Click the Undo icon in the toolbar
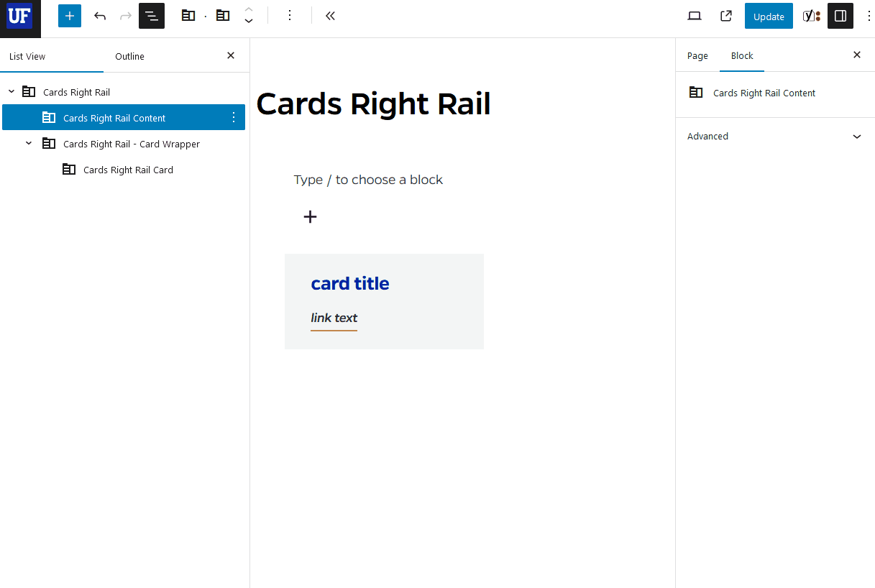875x588 pixels. pos(100,15)
